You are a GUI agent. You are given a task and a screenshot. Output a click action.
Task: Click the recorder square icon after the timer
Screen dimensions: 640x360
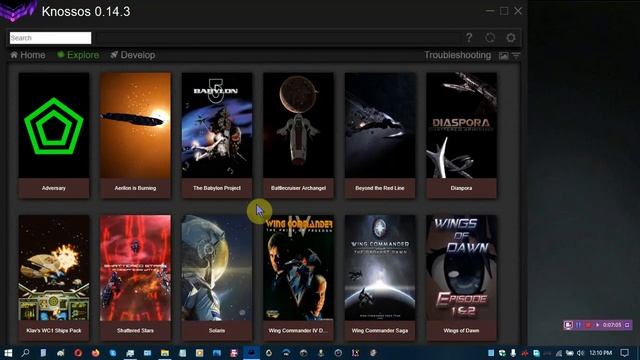(627, 325)
